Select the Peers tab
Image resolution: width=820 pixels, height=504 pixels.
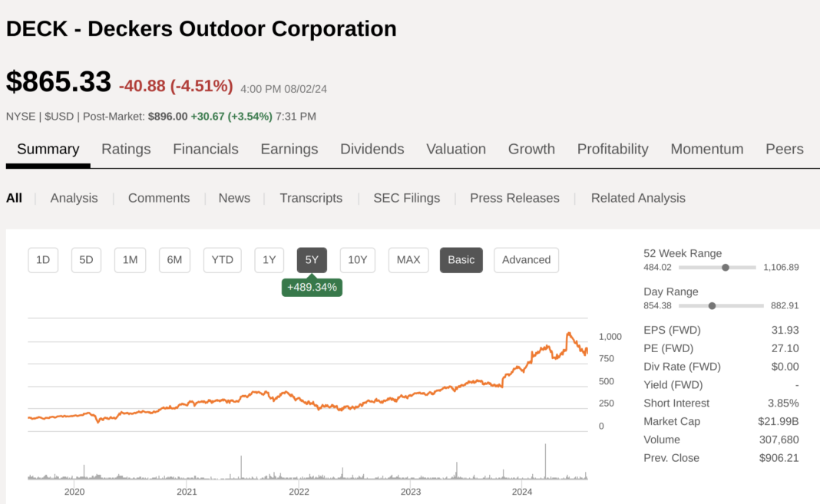[784, 149]
